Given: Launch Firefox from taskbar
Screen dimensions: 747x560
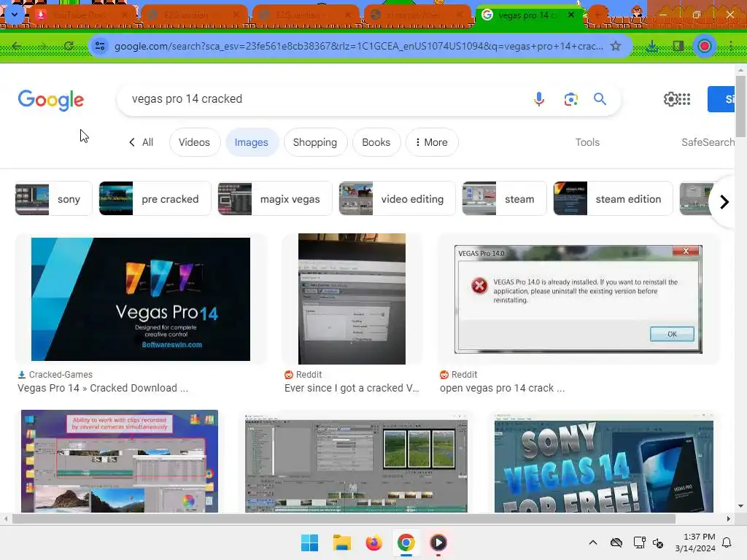Looking at the screenshot, I should click(374, 542).
